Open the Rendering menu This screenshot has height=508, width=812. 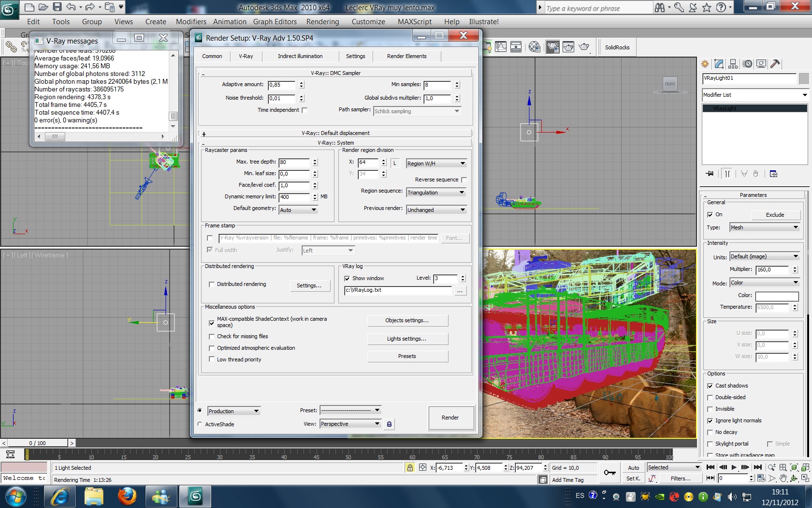click(322, 22)
